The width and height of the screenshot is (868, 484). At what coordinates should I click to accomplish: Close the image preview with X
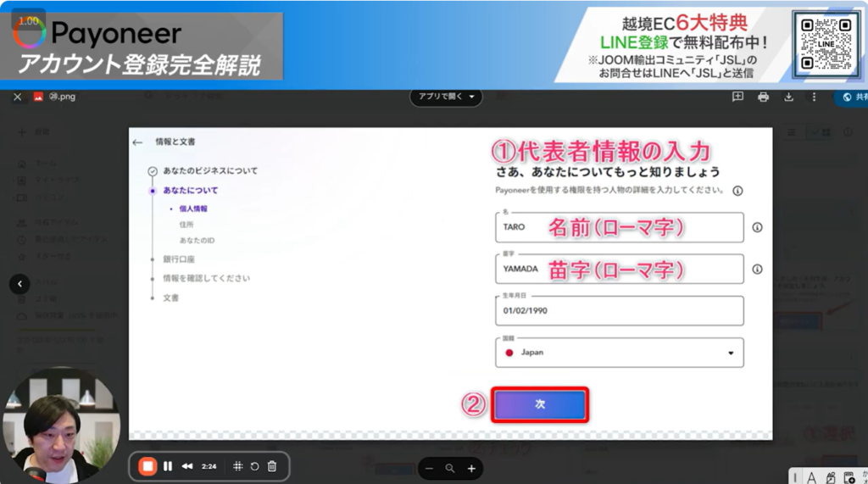(x=17, y=97)
